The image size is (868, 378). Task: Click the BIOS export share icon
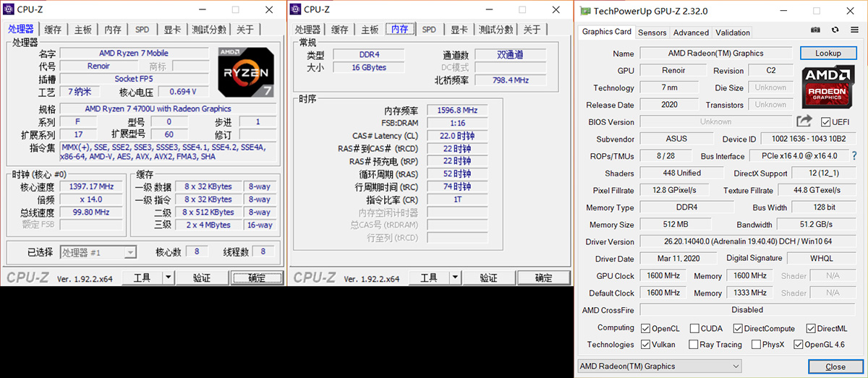tap(804, 121)
